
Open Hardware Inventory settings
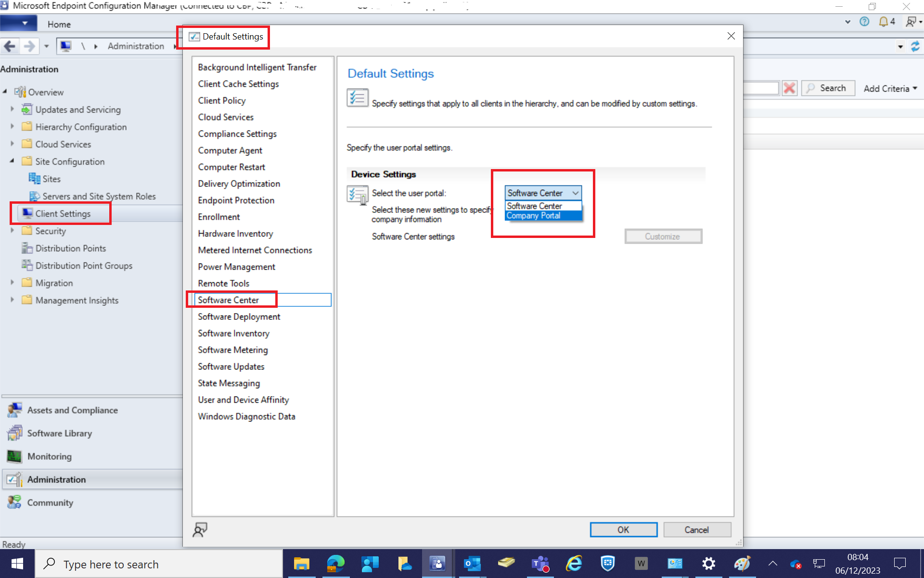click(x=235, y=234)
